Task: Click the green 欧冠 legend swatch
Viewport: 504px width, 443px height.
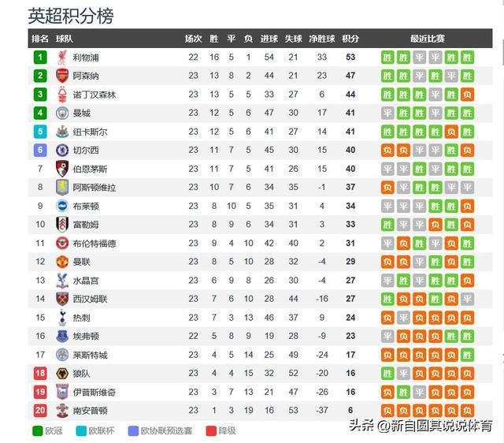Action: [x=38, y=430]
